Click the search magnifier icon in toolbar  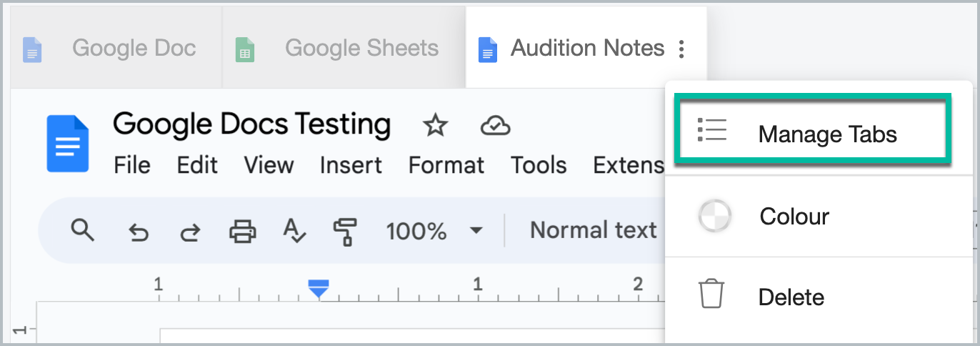(83, 230)
